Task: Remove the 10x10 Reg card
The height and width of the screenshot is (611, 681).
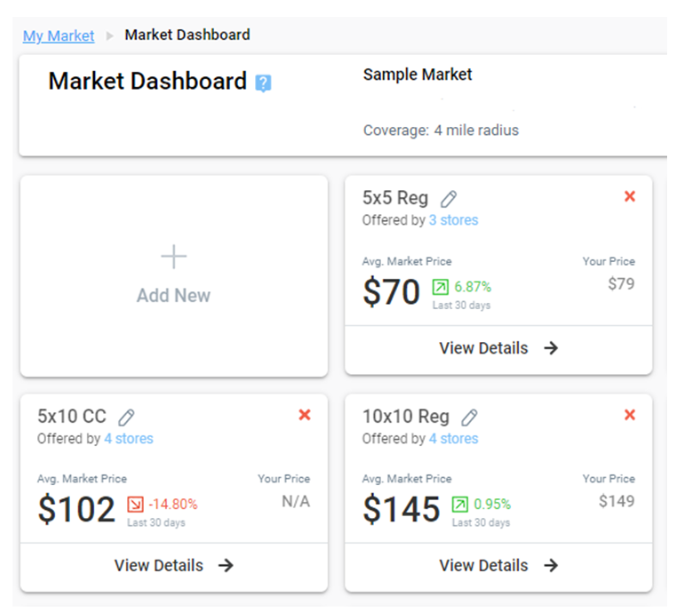Action: tap(629, 415)
